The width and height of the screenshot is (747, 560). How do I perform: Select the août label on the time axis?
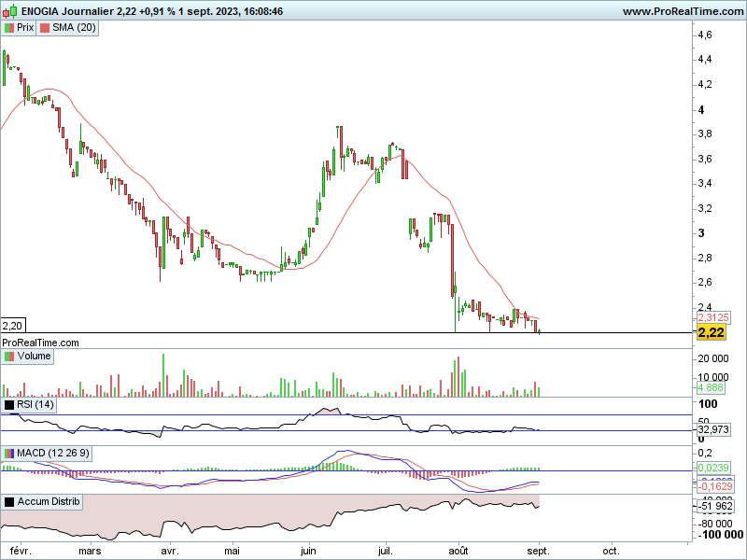pyautogui.click(x=458, y=551)
